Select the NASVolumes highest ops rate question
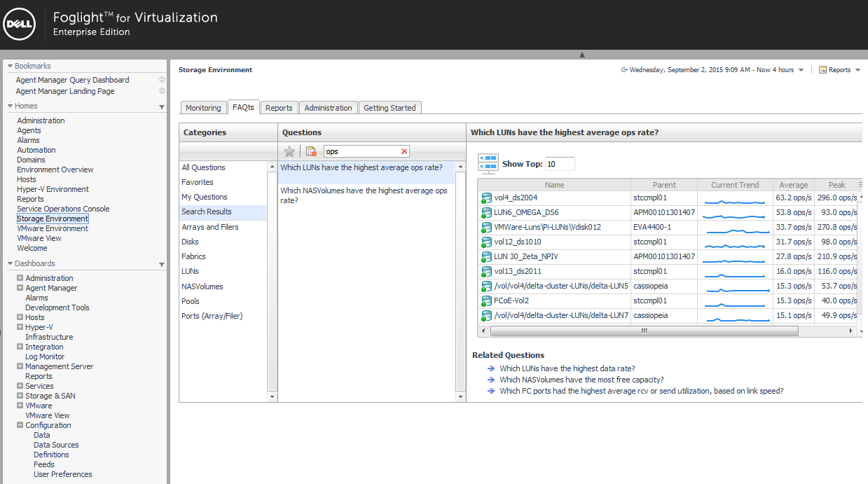868x484 pixels. point(366,195)
